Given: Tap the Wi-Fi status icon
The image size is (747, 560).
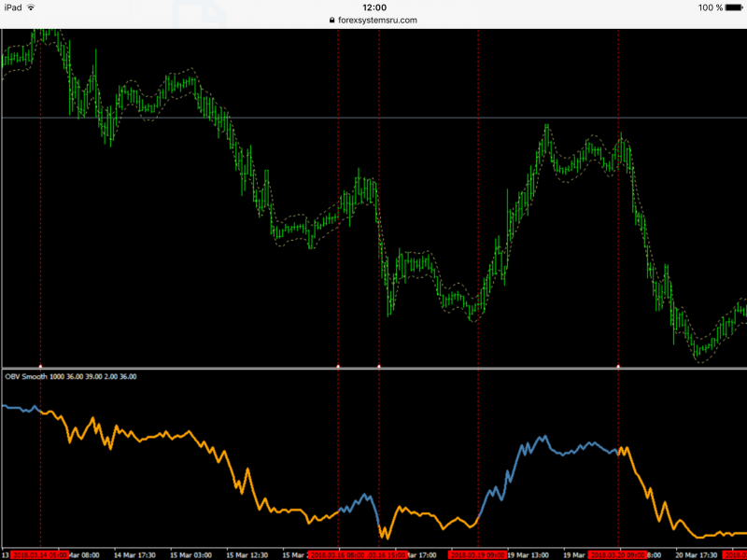Looking at the screenshot, I should coord(31,7).
